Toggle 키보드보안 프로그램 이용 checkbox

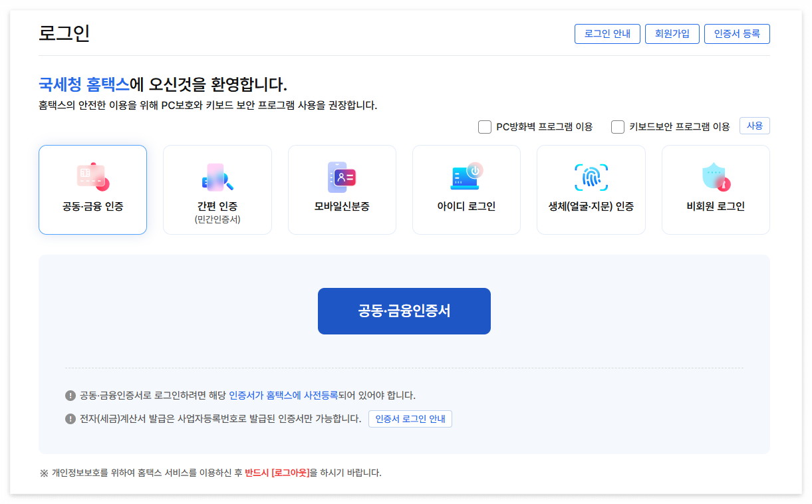coord(618,126)
